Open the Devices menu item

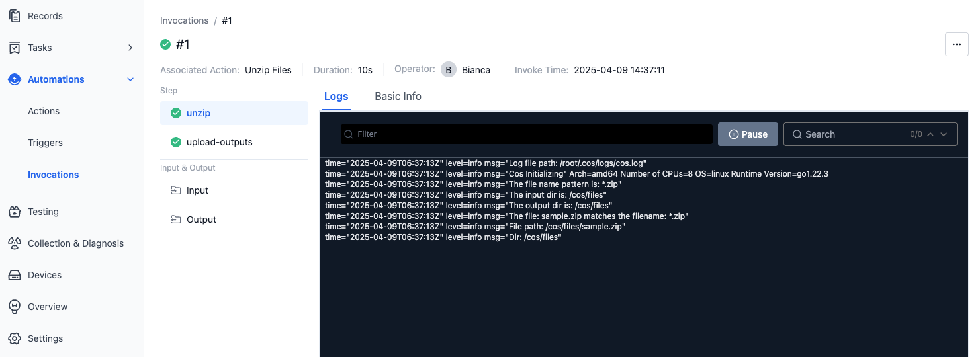[x=44, y=275]
